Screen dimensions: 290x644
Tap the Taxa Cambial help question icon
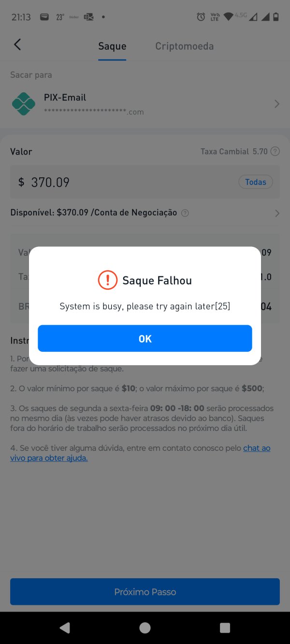point(275,151)
